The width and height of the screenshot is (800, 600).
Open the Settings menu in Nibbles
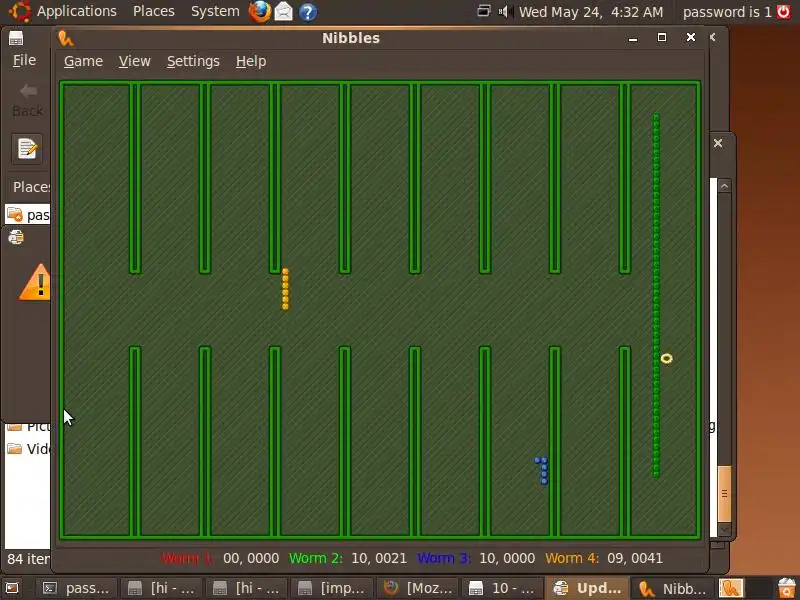(193, 61)
